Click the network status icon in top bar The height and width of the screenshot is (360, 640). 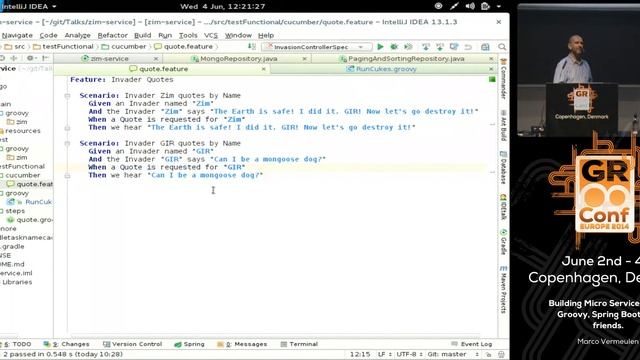[x=454, y=6]
